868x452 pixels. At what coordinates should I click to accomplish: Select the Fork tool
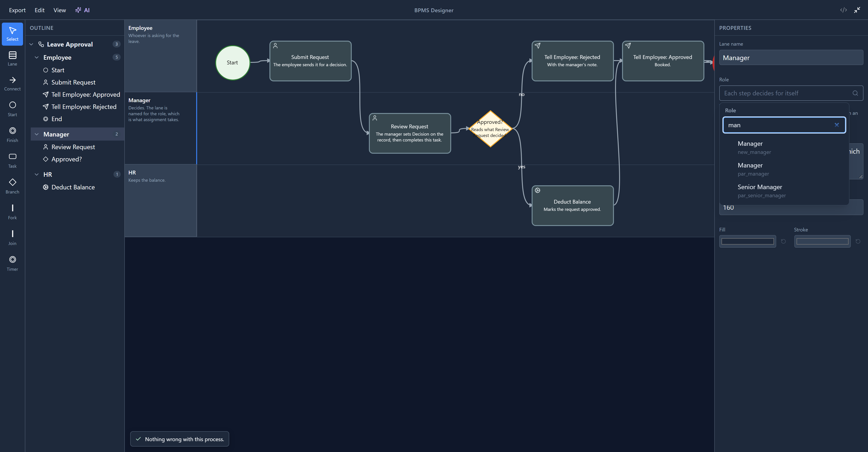tap(12, 212)
